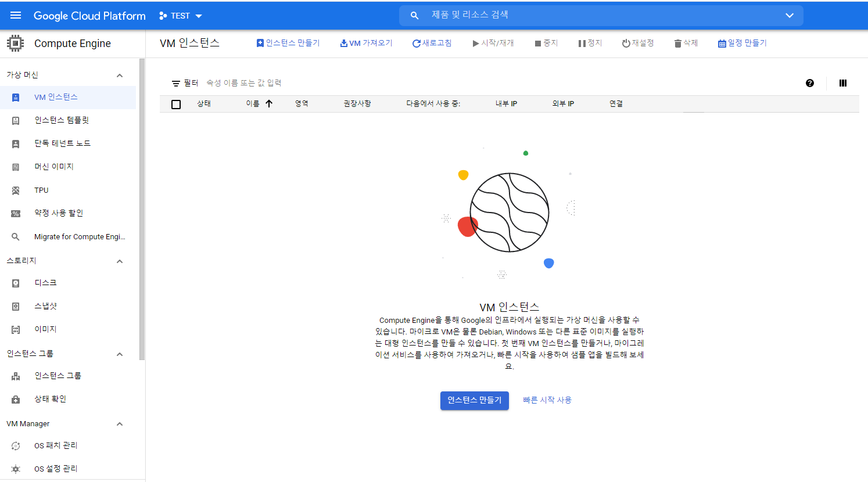Click 시작/재개 in the toolbar
Screen dimensions: 868x482
coord(493,43)
